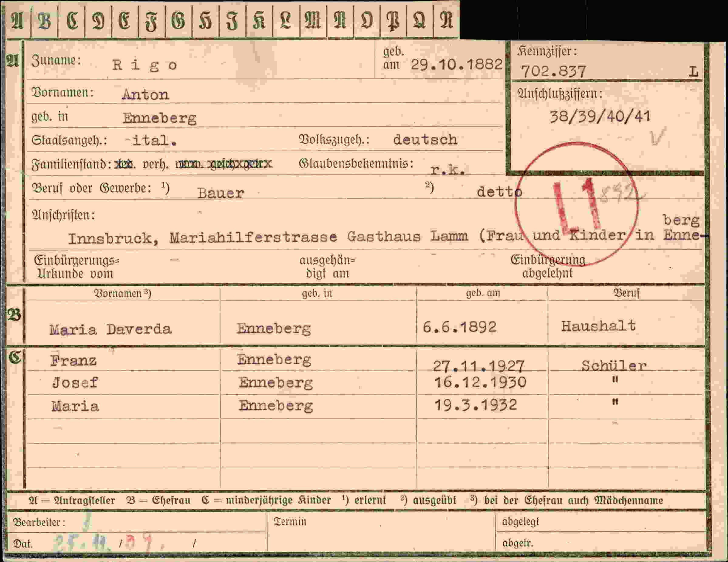The image size is (728, 562).
Task: Select the "geb. am" column header
Action: pos(483,293)
